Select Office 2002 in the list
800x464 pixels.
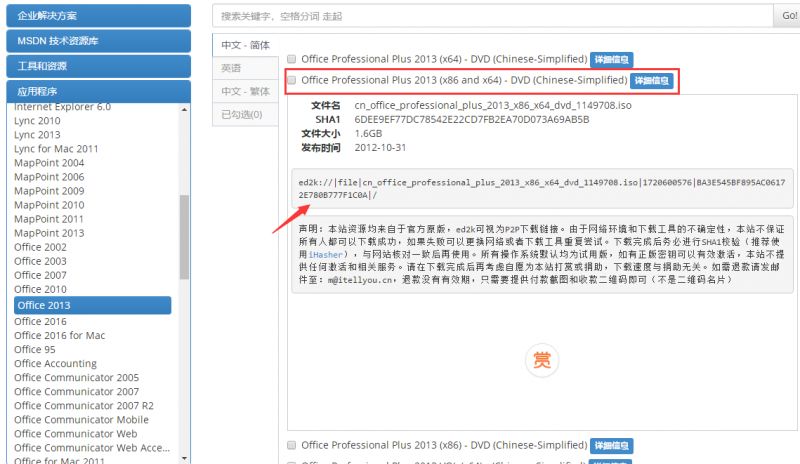[40, 247]
